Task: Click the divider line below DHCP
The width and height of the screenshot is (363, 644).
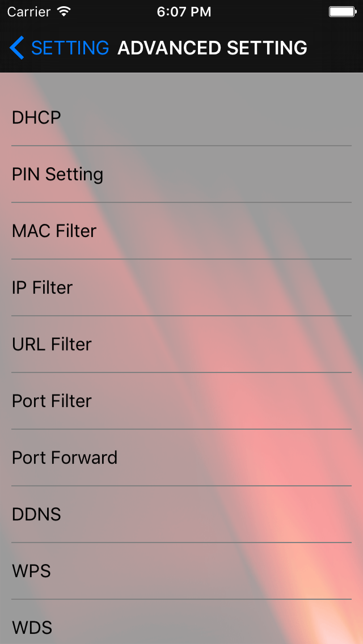Action: pyautogui.click(x=181, y=145)
